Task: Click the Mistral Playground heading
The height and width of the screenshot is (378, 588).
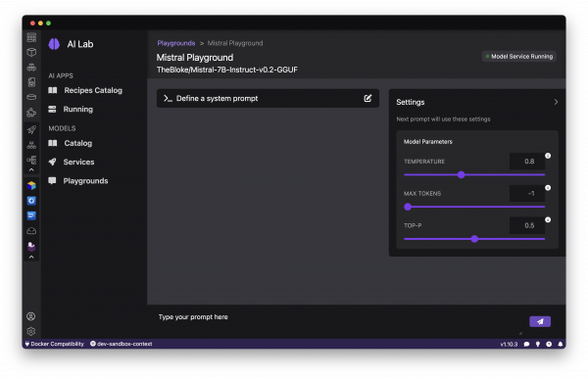Action: coord(195,58)
